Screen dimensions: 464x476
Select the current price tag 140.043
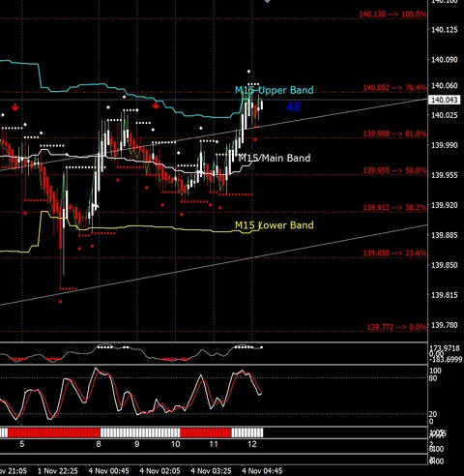[x=445, y=100]
